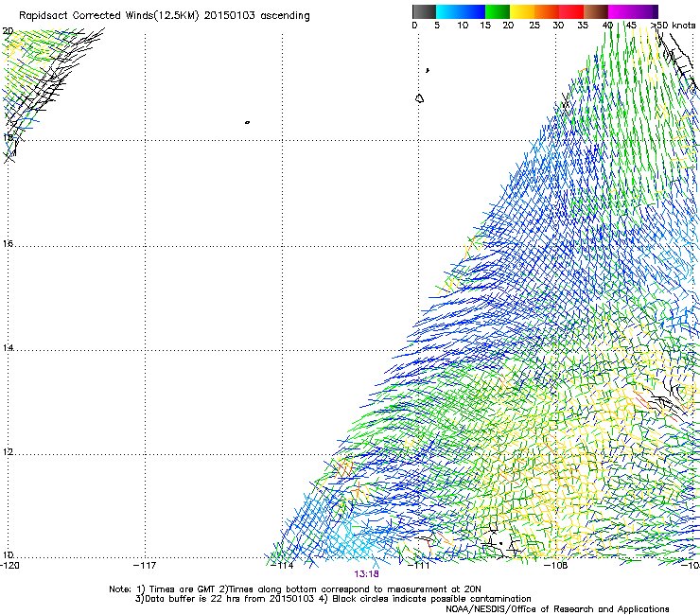Click the gray 0-5 knots legend segment
This screenshot has width=700, height=615.
(424, 11)
